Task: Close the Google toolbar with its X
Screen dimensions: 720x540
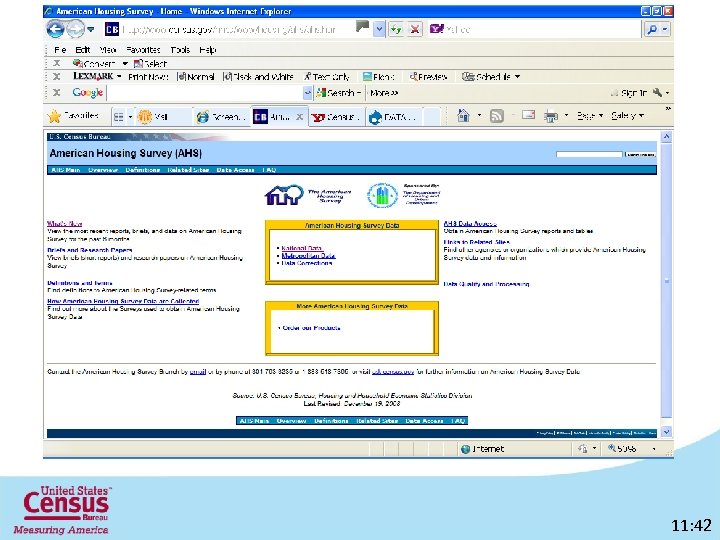Action: [56, 93]
